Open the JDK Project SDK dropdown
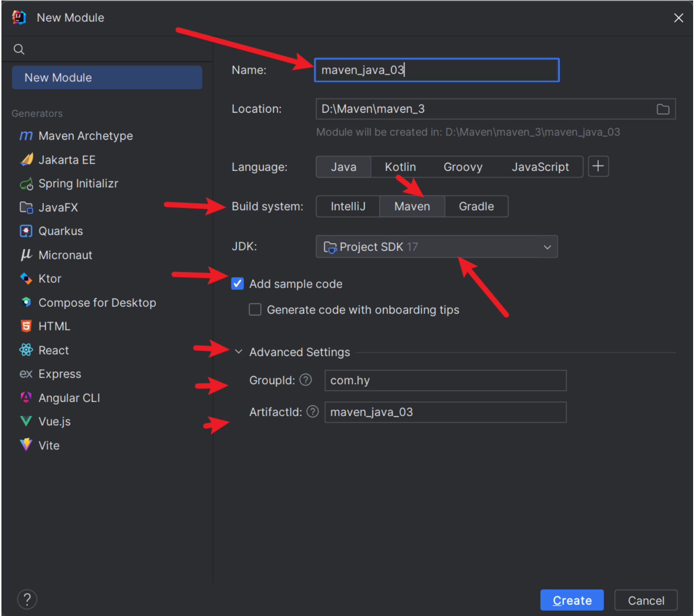This screenshot has width=696, height=616. pos(437,247)
